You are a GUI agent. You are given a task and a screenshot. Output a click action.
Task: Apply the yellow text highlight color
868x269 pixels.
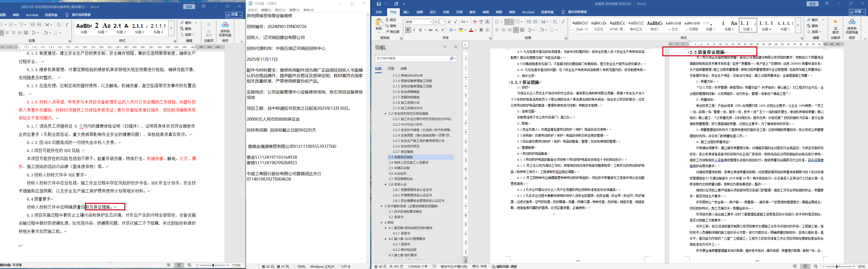tap(461, 30)
